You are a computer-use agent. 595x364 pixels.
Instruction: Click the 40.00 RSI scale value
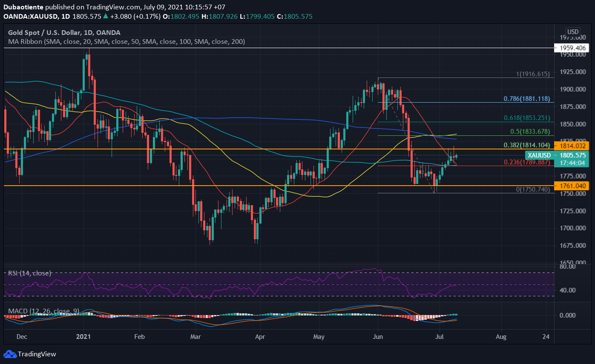[567, 290]
